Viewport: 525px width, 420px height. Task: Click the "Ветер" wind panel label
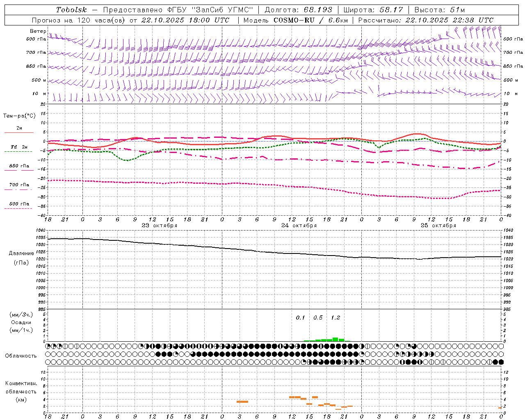pos(38,31)
